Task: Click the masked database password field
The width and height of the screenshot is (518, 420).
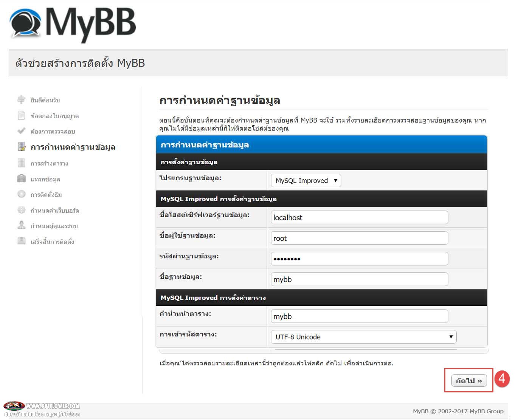Action: tap(360, 259)
